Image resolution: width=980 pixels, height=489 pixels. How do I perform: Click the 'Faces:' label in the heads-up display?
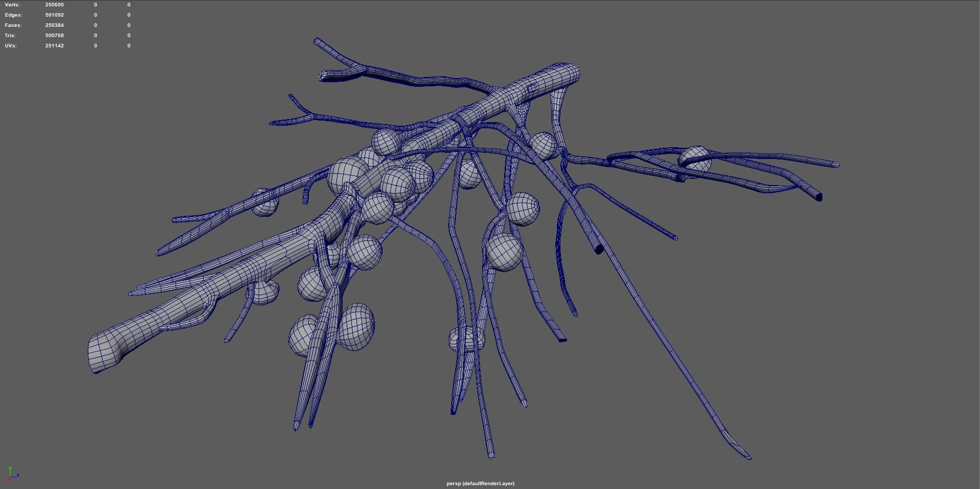pyautogui.click(x=13, y=25)
